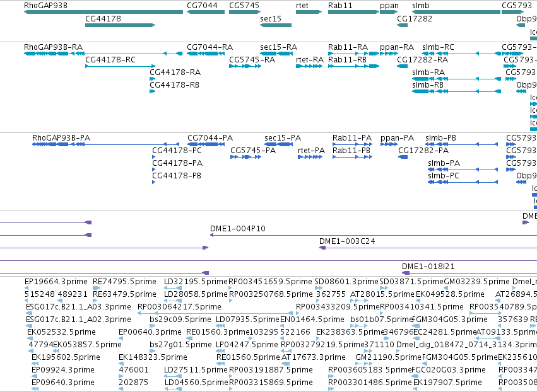Click EST EK148323.5prime label
Image resolution: width=537 pixels, height=392 pixels.
pyautogui.click(x=153, y=357)
